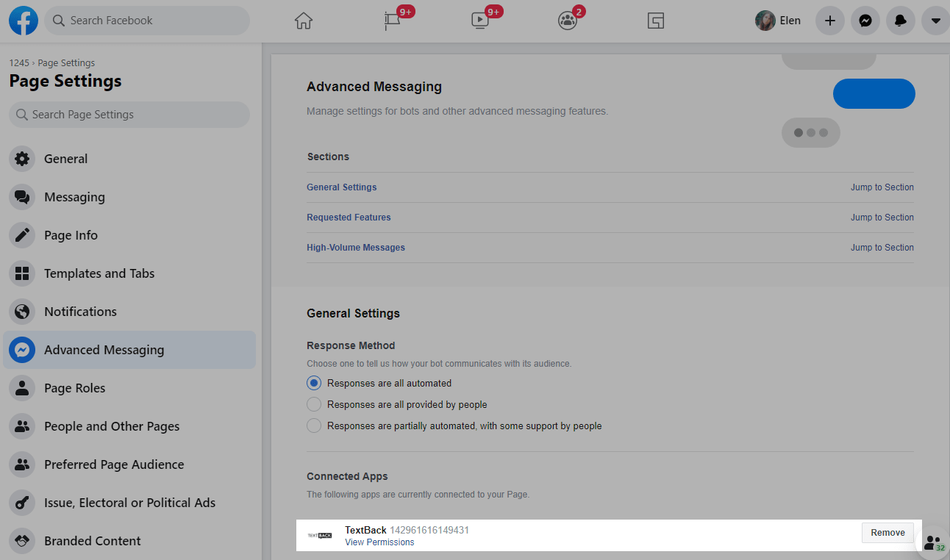Open the Groups icon in top bar
Image resolution: width=950 pixels, height=560 pixels.
(568, 21)
